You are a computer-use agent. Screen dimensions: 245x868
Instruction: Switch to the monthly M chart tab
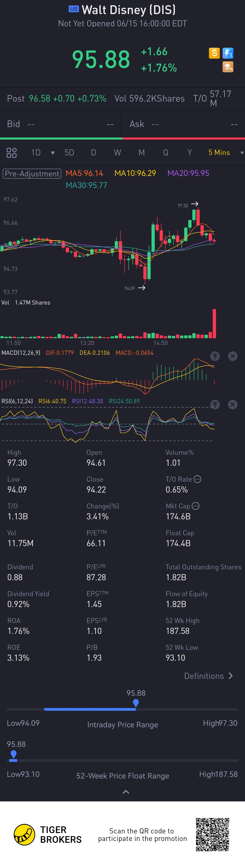142,153
